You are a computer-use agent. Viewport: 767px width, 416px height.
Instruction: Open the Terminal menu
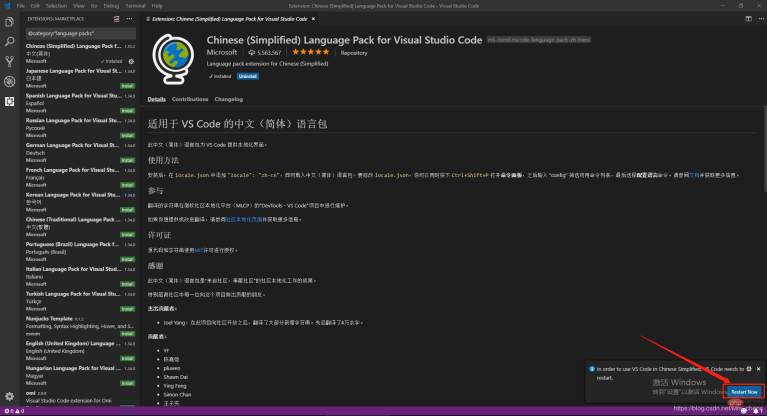135,6
